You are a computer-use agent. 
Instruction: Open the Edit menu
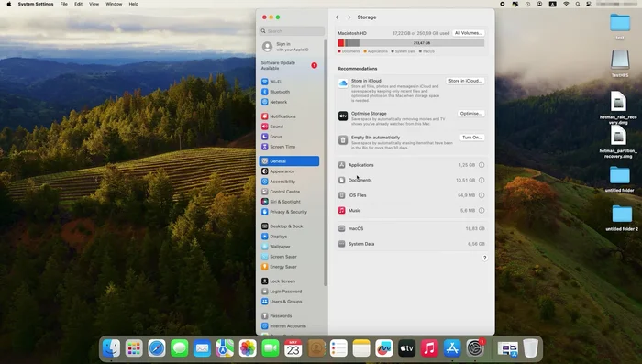pos(78,4)
